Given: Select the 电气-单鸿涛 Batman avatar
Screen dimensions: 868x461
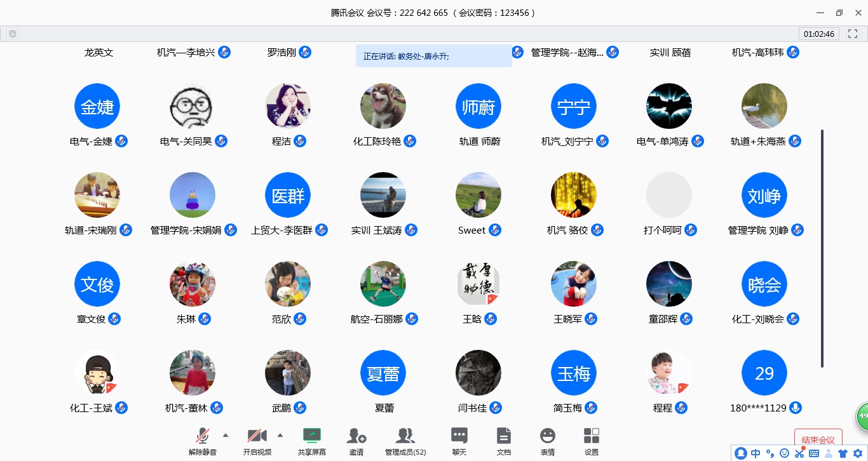Looking at the screenshot, I should tap(668, 106).
